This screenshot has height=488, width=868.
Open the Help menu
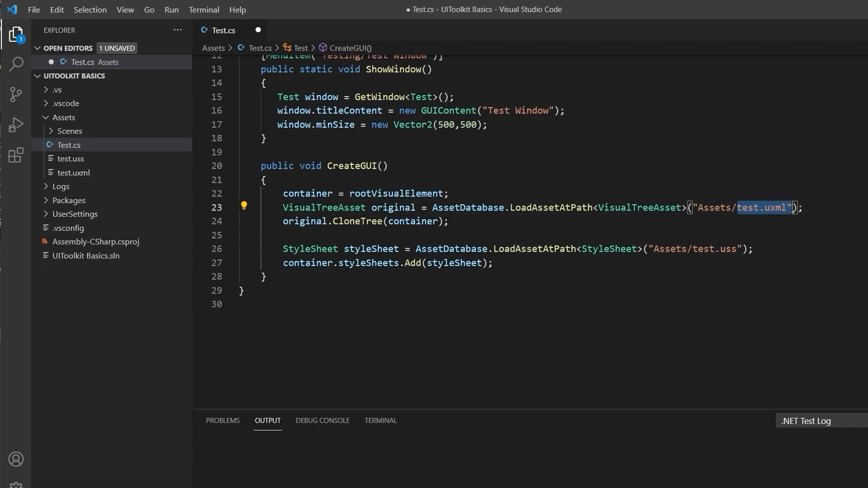click(x=237, y=9)
